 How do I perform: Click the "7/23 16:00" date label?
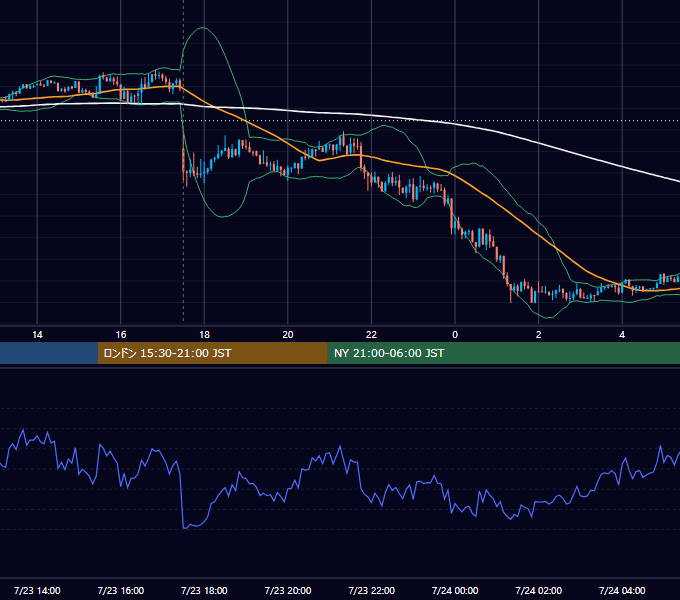coord(121,590)
